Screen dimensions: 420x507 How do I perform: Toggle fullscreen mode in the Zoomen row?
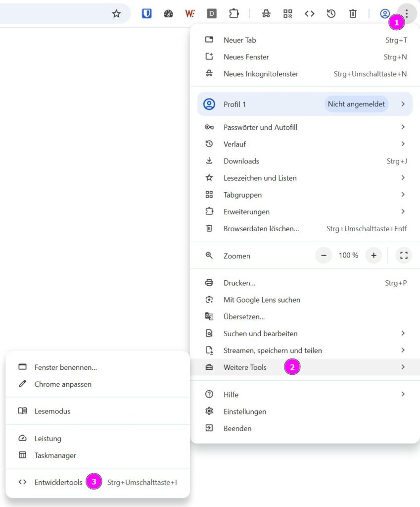pyautogui.click(x=404, y=255)
